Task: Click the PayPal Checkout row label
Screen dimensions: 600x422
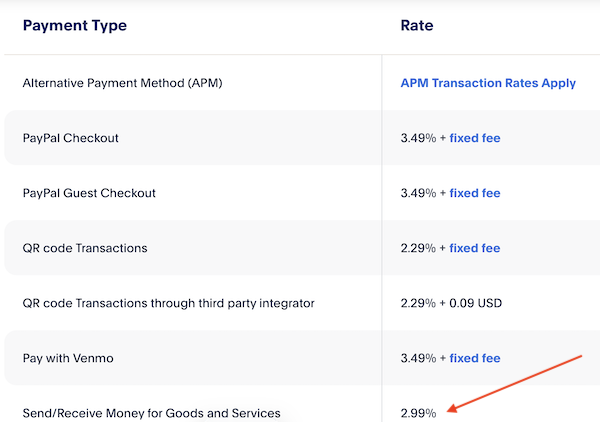Action: pyautogui.click(x=71, y=138)
